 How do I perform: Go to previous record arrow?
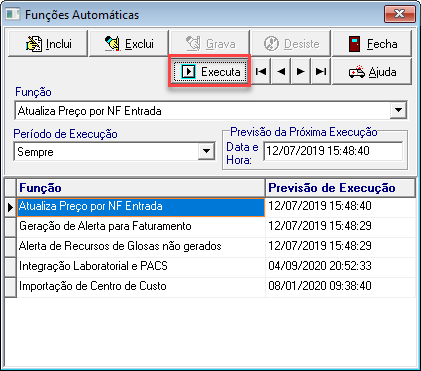coord(281,71)
